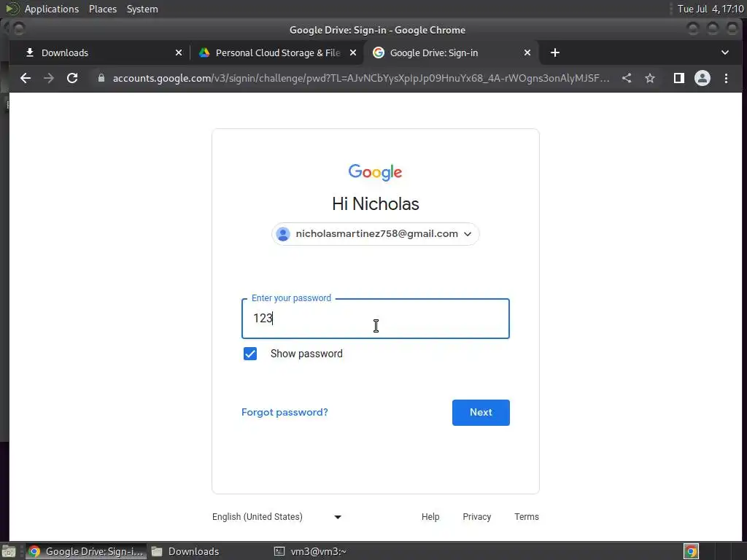Image resolution: width=747 pixels, height=560 pixels.
Task: Open Chrome's three-dot menu
Action: click(x=726, y=78)
